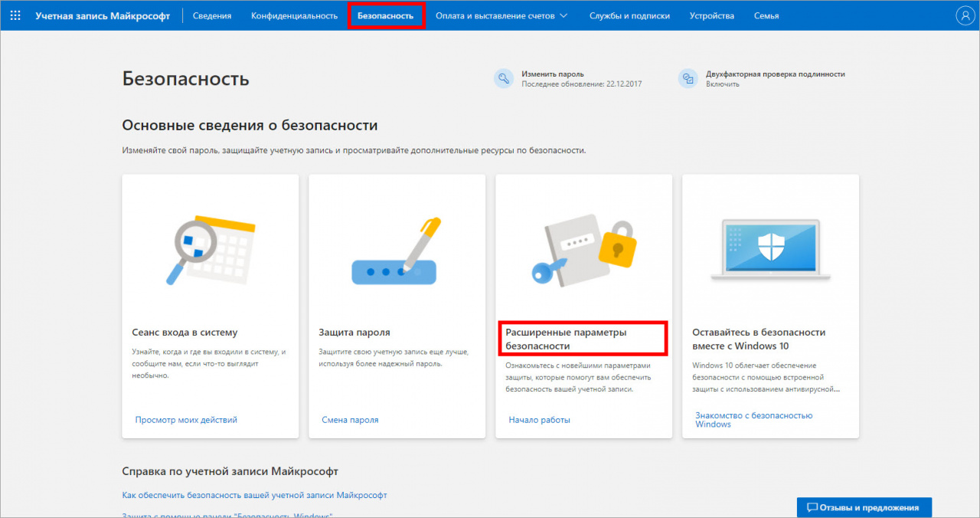Open the Семья tab
980x518 pixels.
(x=766, y=15)
